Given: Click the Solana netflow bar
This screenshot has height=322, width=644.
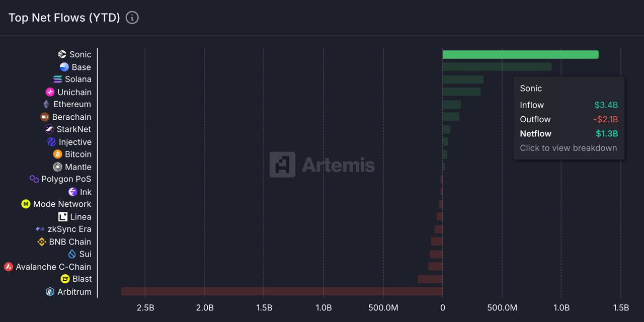Looking at the screenshot, I should pos(463,79).
